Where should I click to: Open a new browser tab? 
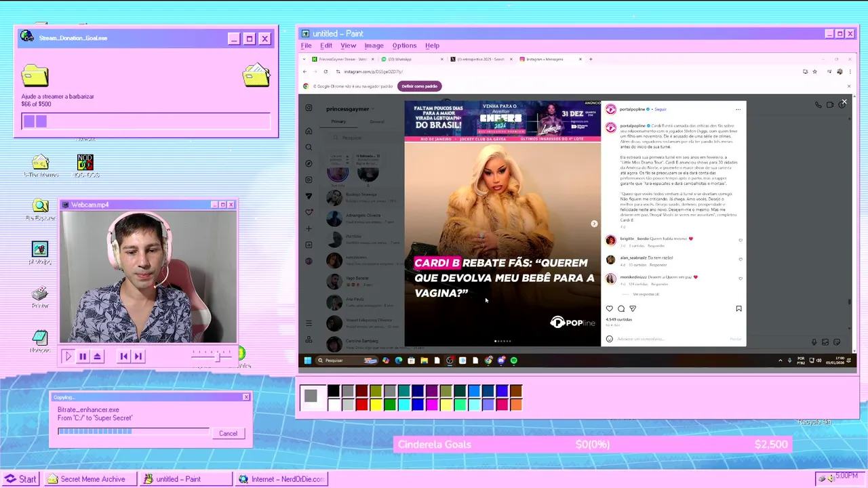591,59
